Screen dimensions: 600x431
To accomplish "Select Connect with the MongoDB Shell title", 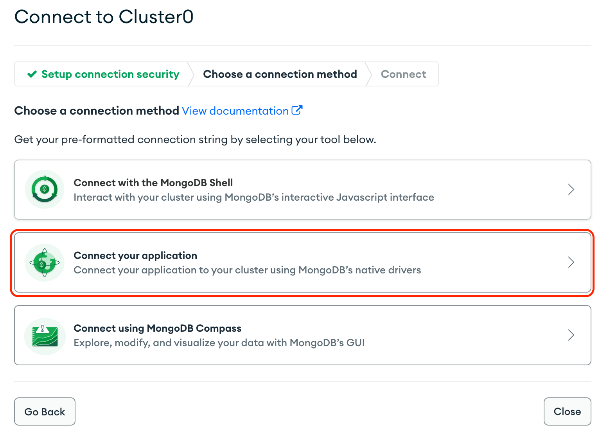I will point(153,183).
